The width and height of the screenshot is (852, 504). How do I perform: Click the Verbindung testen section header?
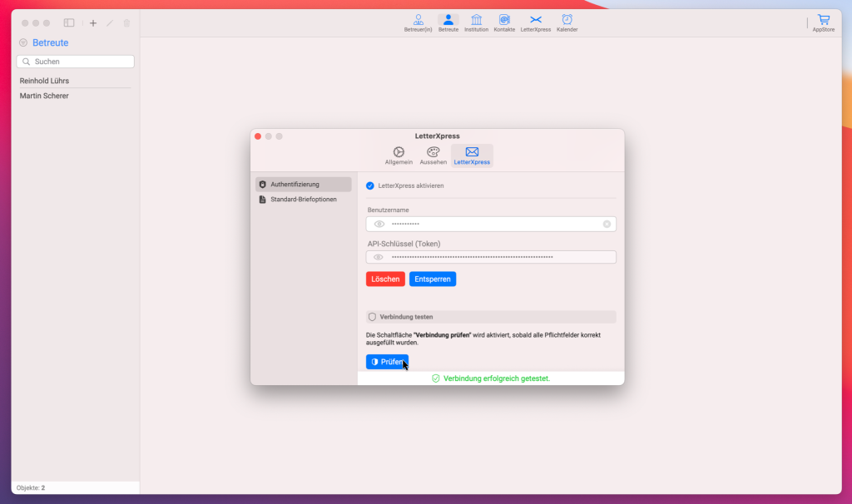(x=491, y=317)
